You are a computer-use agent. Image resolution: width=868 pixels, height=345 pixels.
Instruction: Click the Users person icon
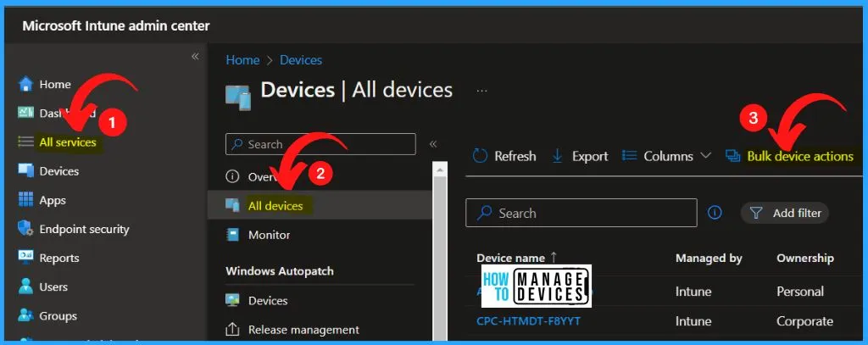[x=25, y=287]
